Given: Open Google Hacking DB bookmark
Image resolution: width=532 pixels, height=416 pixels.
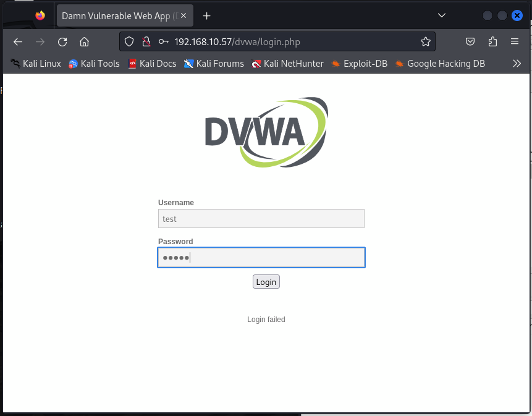Looking at the screenshot, I should (x=440, y=64).
